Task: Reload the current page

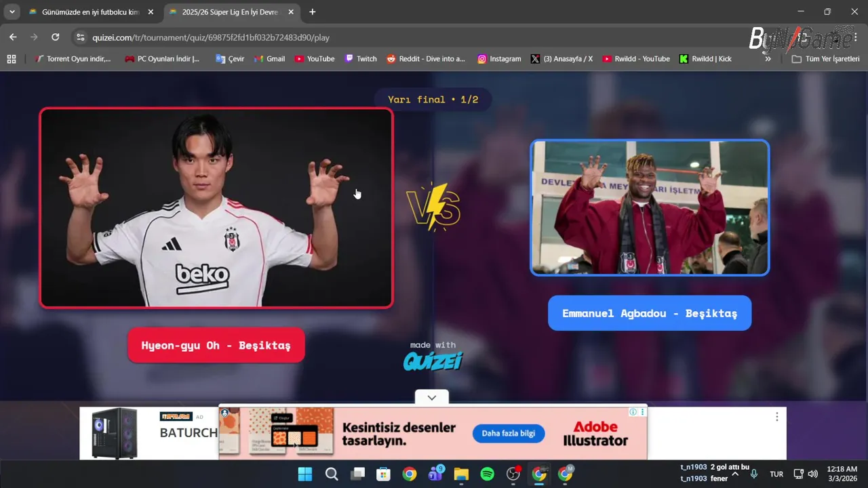Action: [x=56, y=37]
